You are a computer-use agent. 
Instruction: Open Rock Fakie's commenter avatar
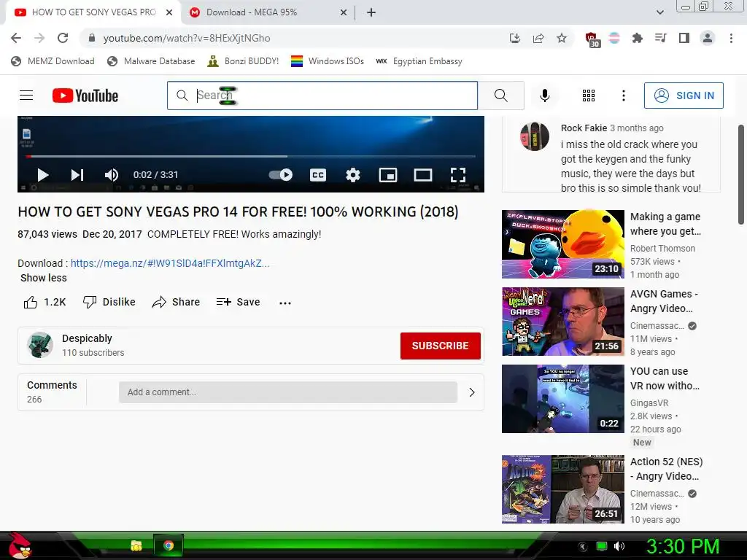point(534,136)
